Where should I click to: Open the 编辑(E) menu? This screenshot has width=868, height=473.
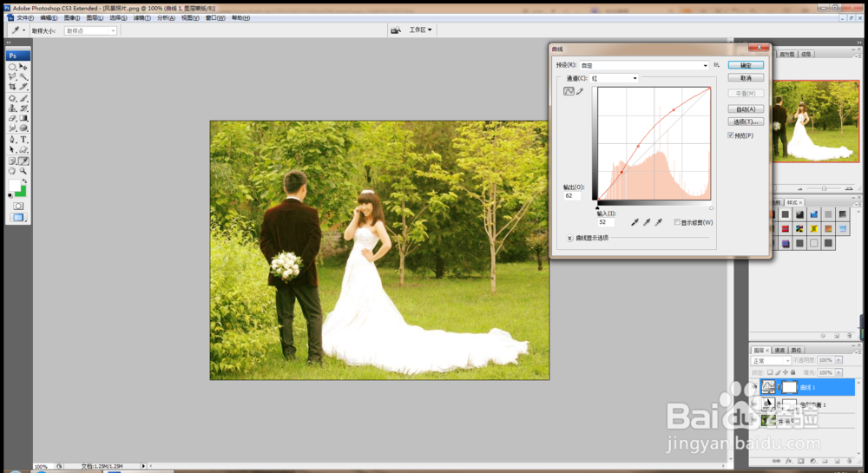49,17
